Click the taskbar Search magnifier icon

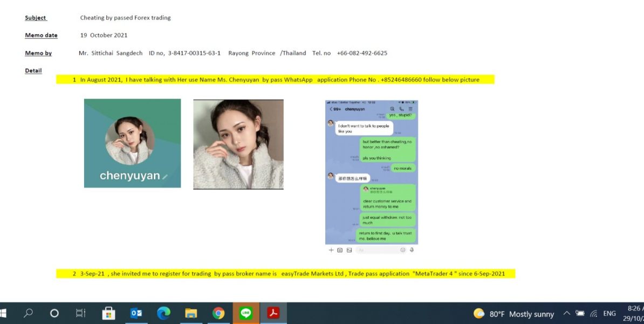(x=28, y=313)
